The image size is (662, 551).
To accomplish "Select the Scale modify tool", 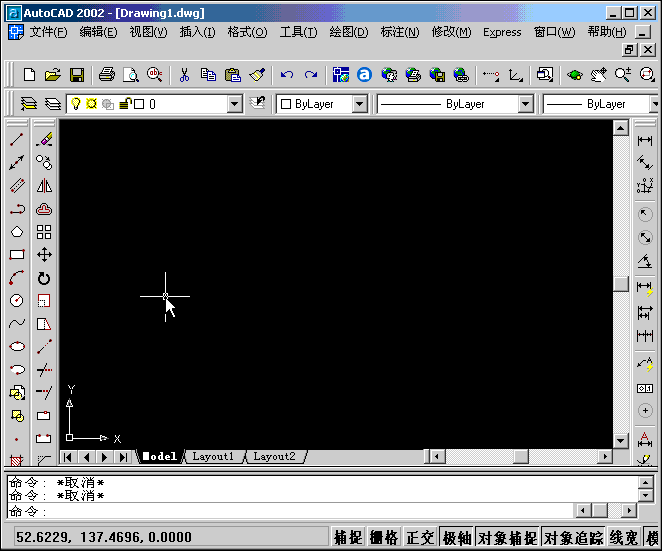I will [44, 301].
